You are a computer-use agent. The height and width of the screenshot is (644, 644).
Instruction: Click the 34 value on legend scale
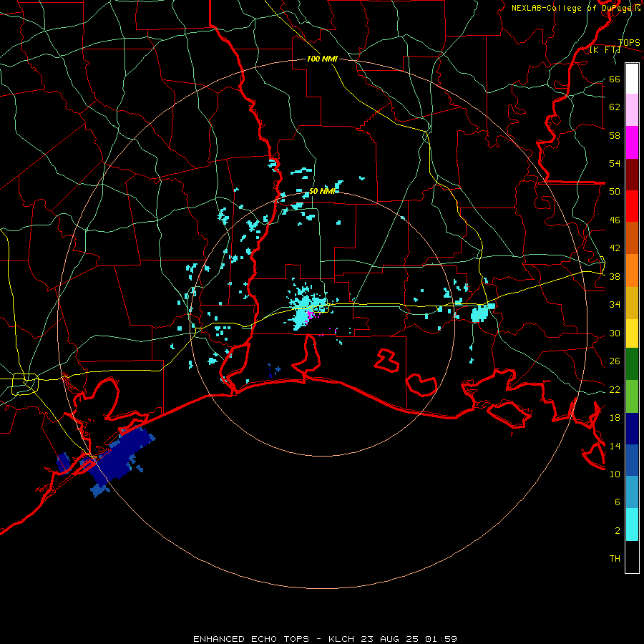[x=615, y=305]
